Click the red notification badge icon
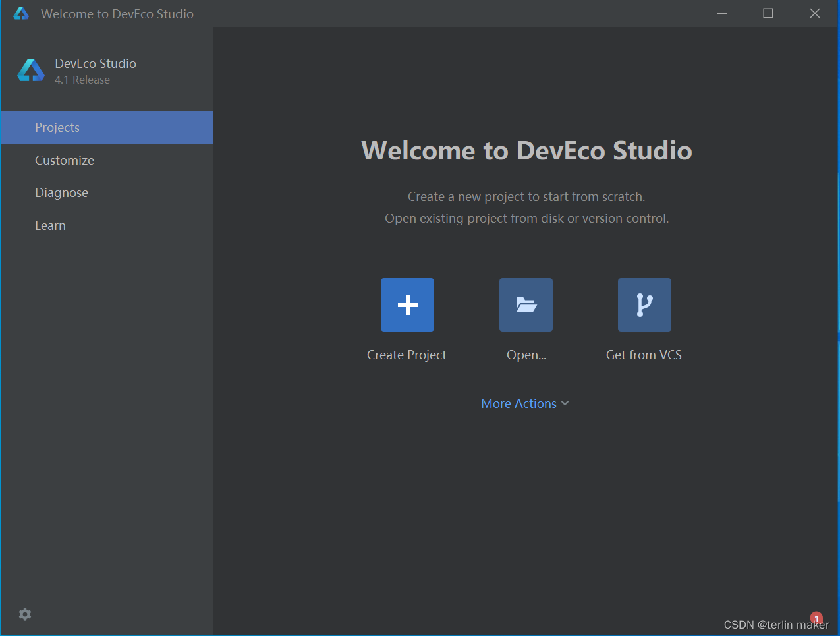This screenshot has height=636, width=840. (817, 618)
